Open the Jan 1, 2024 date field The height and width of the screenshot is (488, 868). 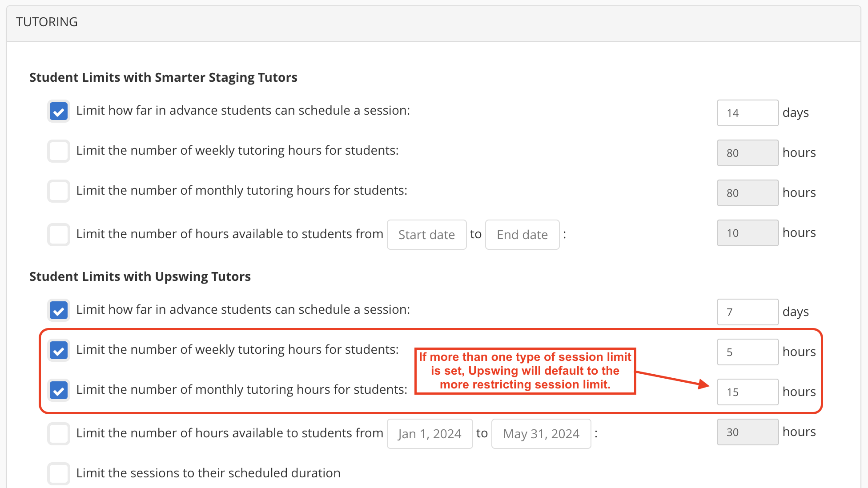tap(430, 434)
